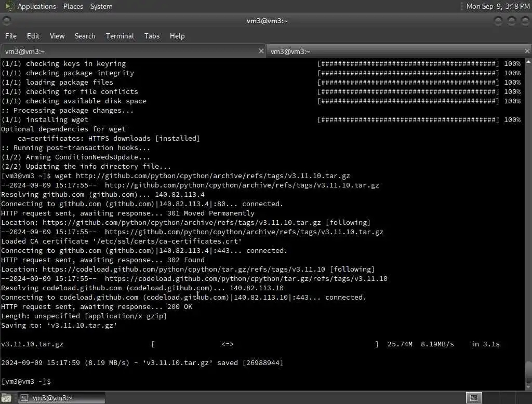This screenshot has height=404, width=532.
Task: Click the window menu icon in title bar
Action: 6,21
